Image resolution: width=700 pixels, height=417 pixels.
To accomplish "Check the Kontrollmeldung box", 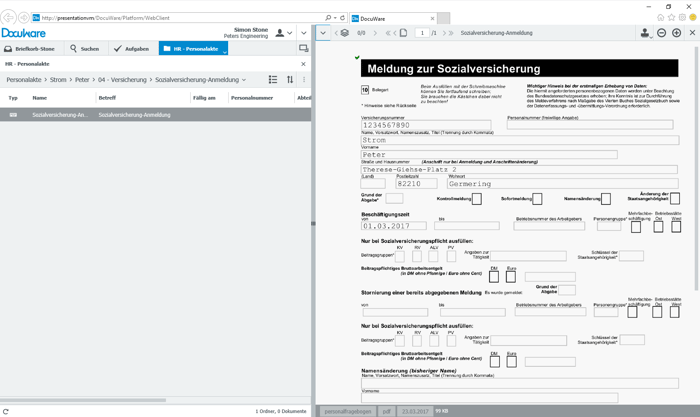I will [477, 199].
